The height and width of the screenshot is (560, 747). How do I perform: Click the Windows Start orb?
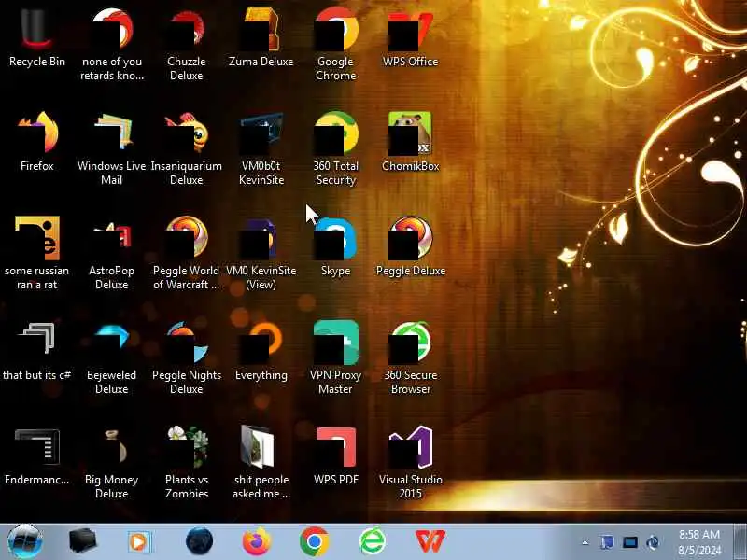pos(25,541)
